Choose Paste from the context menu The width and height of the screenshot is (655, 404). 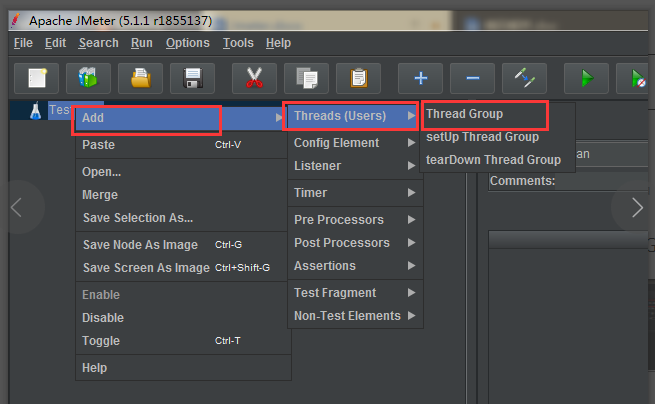tap(181, 145)
